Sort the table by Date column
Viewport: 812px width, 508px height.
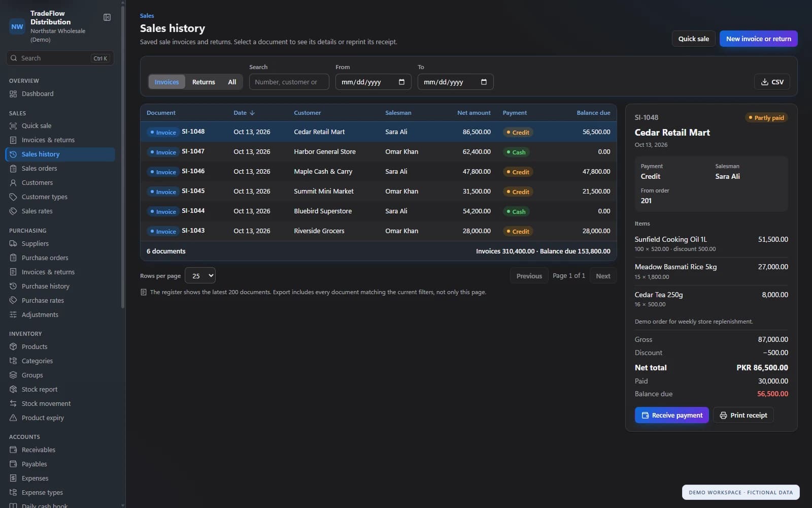[244, 113]
